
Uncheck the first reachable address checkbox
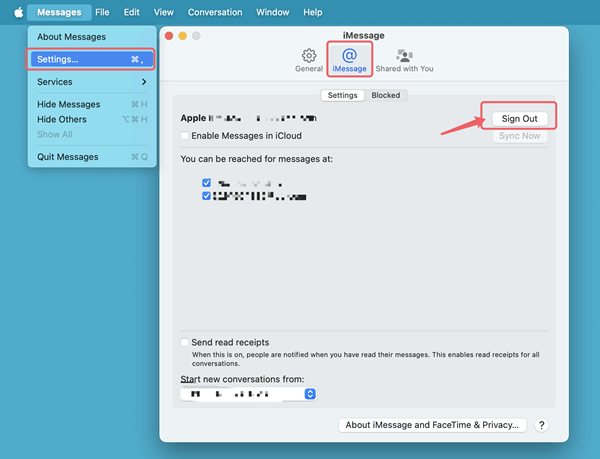[x=207, y=184]
